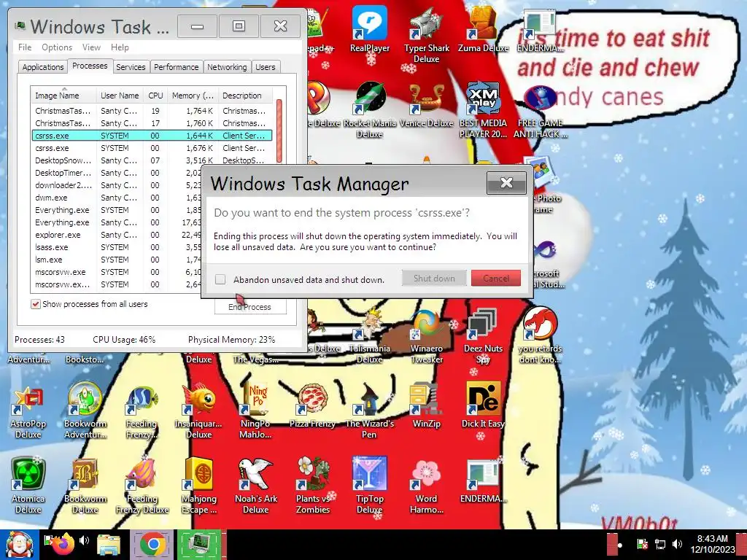Uncheck Show processes from all users
747x560 pixels.
pos(36,304)
